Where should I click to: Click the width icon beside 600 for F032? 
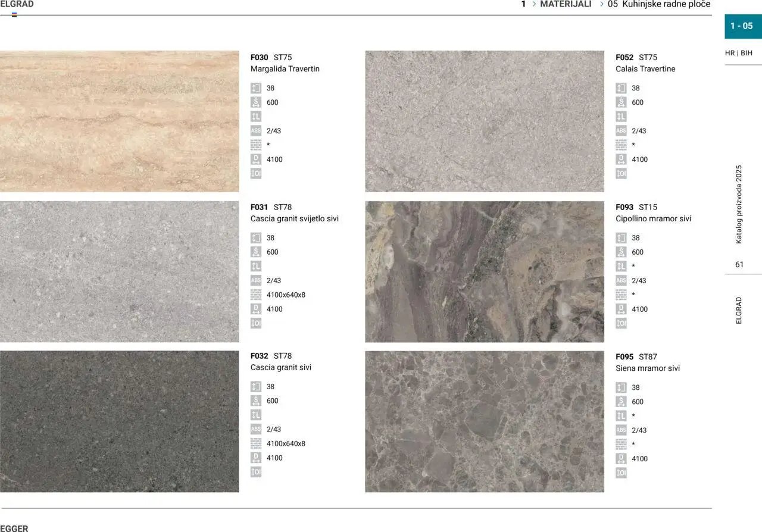(x=256, y=400)
